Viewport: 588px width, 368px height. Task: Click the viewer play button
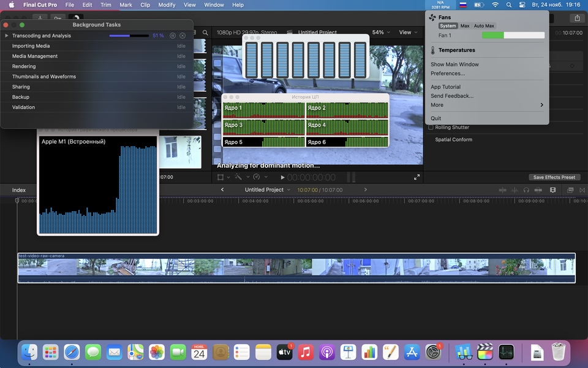[282, 177]
